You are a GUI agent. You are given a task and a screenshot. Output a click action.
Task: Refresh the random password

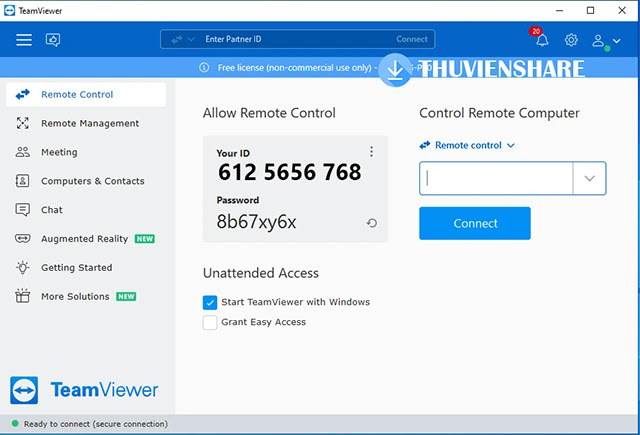371,223
